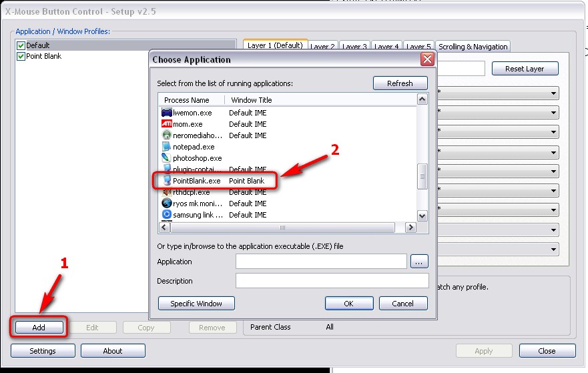Click the browse (...) button

coord(419,262)
